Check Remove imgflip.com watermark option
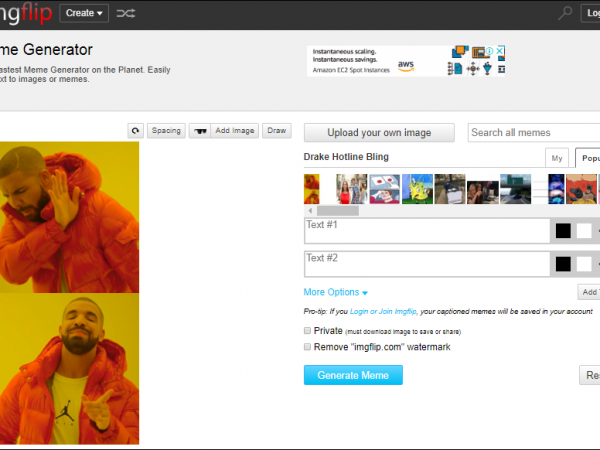The width and height of the screenshot is (600, 450). pos(307,346)
